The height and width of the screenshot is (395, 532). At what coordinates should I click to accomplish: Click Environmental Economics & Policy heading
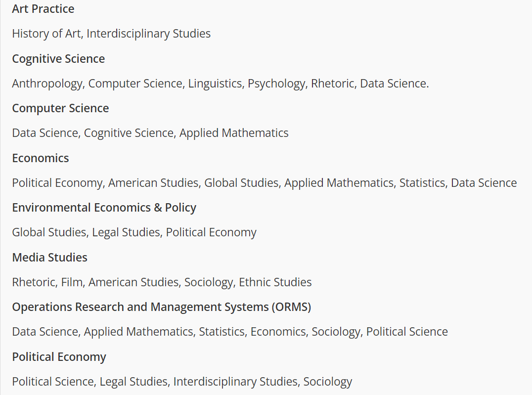(104, 208)
